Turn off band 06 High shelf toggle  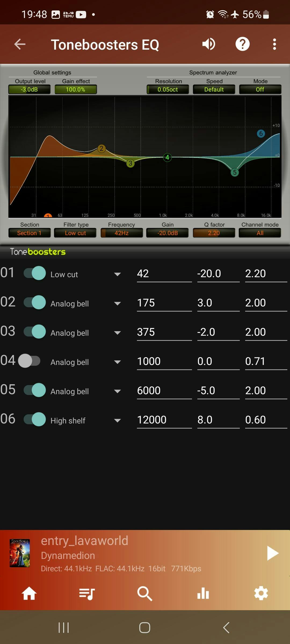(x=35, y=419)
